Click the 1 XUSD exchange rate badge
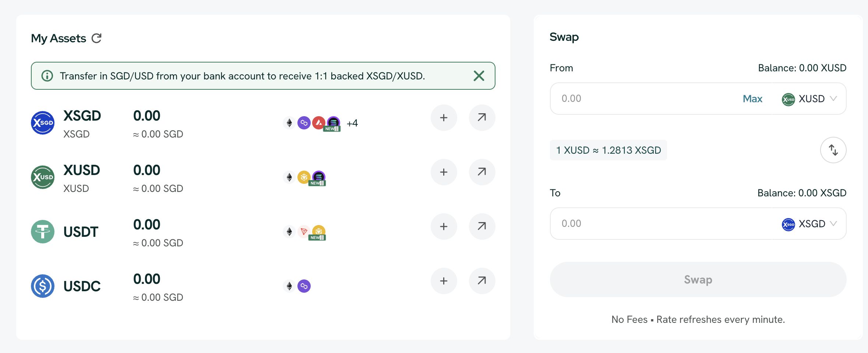 (x=608, y=150)
